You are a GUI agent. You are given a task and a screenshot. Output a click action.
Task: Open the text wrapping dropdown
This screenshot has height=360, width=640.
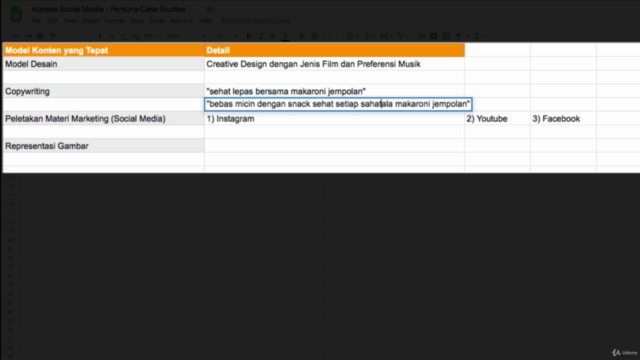point(386,36)
